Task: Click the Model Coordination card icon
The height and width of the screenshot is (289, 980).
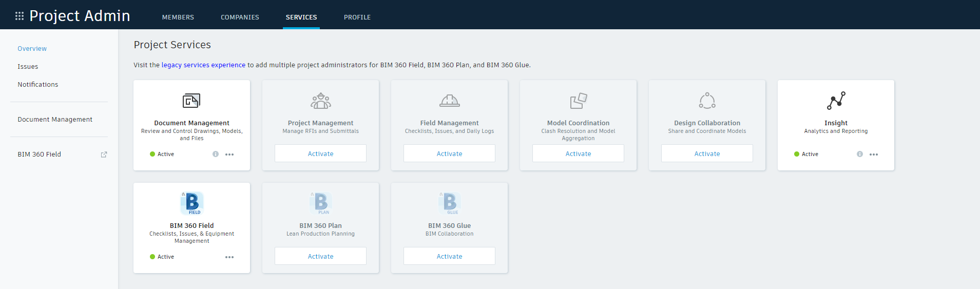Action: [x=578, y=101]
